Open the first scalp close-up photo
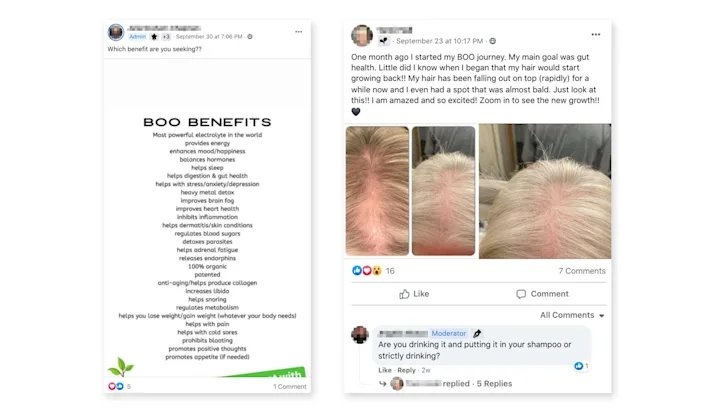705x409 pixels. coord(377,191)
